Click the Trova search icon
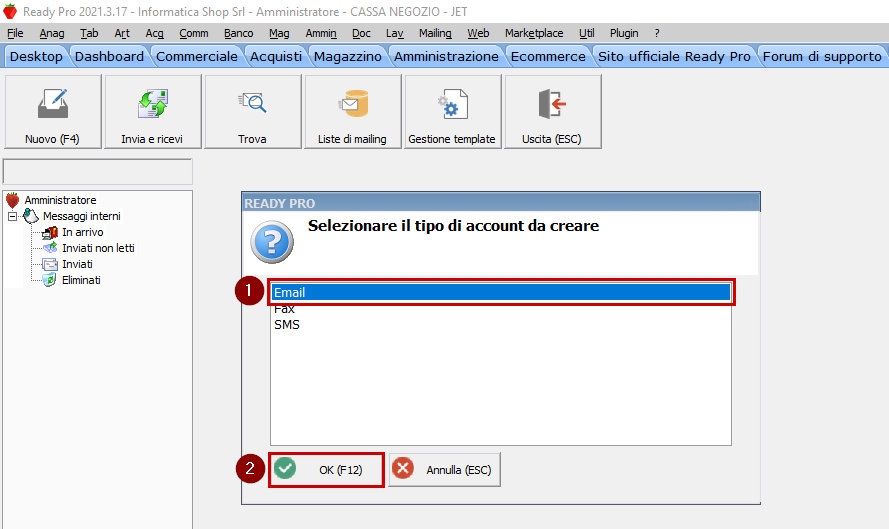 click(252, 103)
